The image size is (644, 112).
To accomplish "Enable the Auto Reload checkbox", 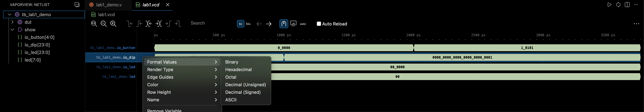I will 319,24.
